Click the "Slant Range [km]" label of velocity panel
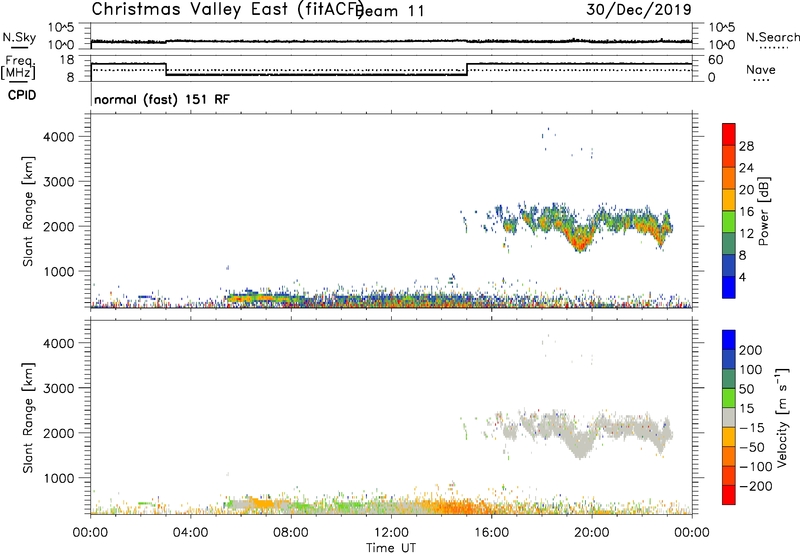Screen dimensions: 800x554 [x=28, y=417]
